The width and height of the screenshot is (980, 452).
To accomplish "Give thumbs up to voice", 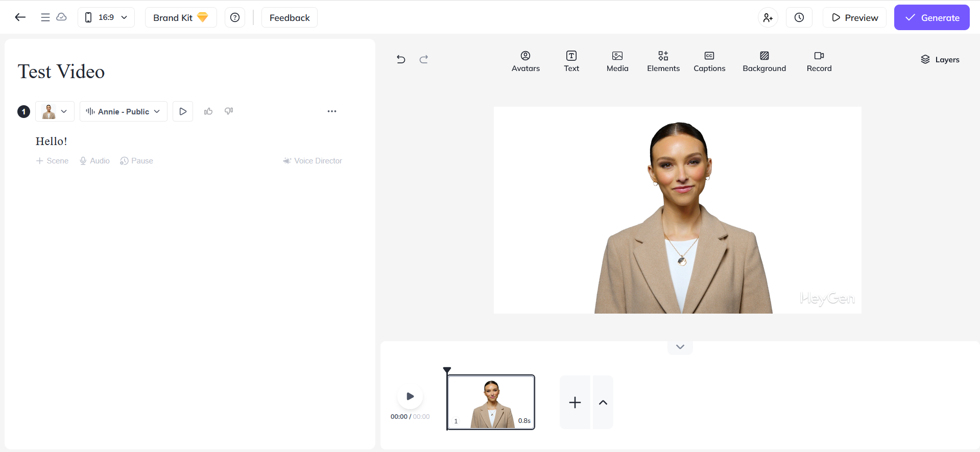I will point(208,111).
